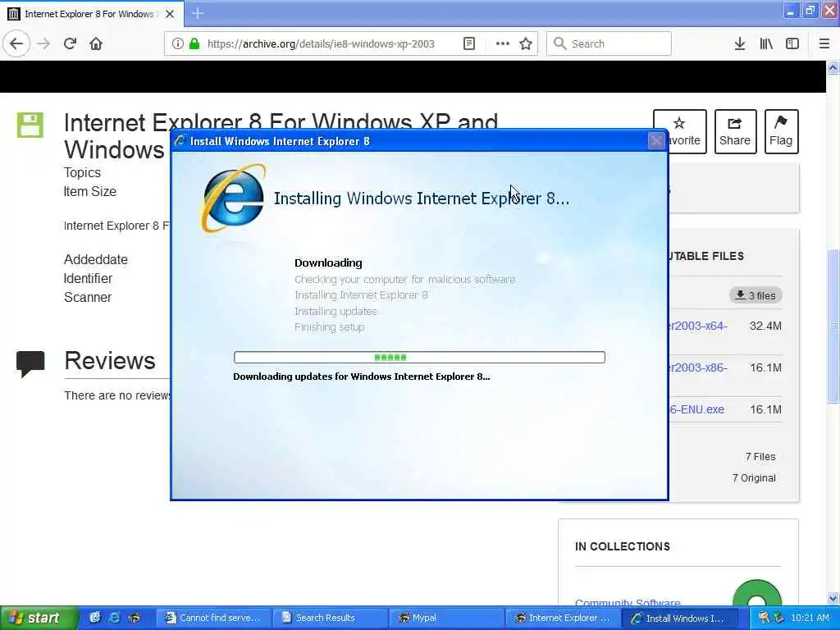Download all with the 3 files button
Viewport: 840px width, 630px height.
click(x=756, y=295)
